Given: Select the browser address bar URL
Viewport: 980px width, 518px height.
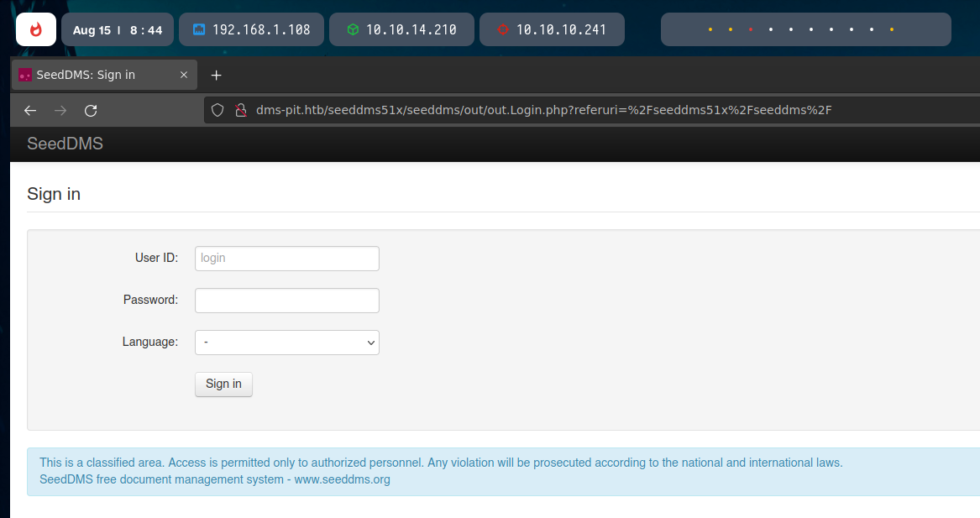Looking at the screenshot, I should (x=537, y=111).
